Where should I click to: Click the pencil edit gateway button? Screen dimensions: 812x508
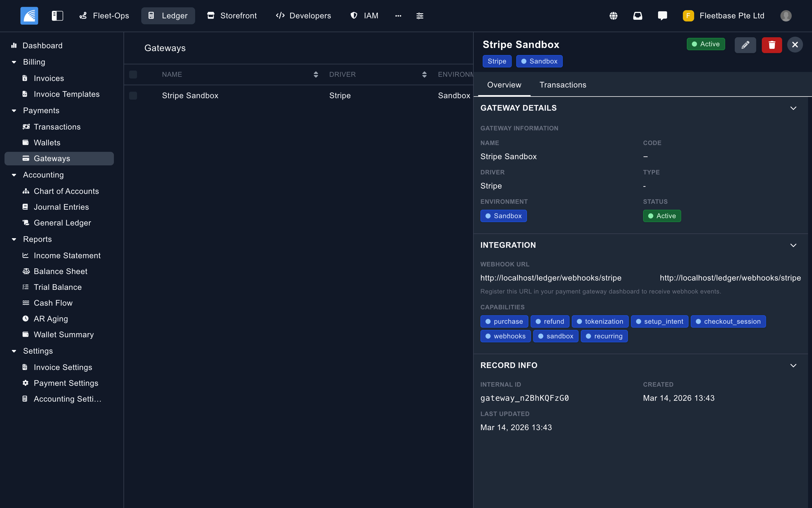coord(745,45)
